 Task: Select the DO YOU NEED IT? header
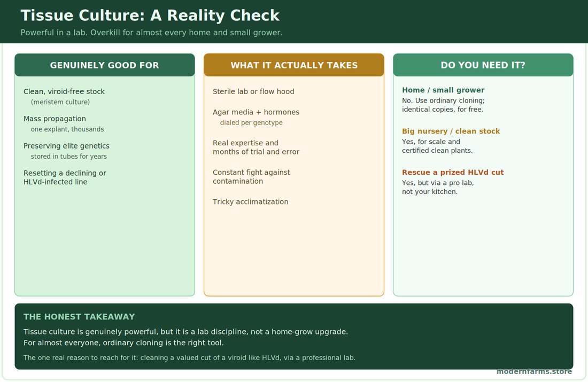[x=483, y=65]
